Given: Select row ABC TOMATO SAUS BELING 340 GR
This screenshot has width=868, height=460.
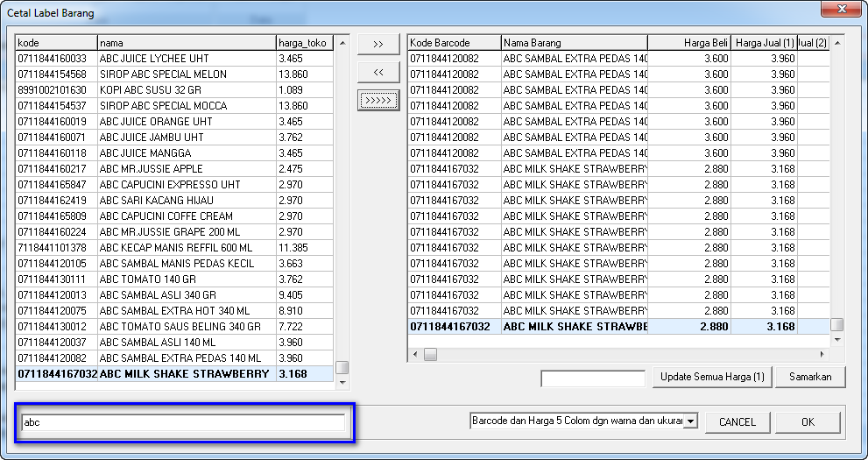Looking at the screenshot, I should coord(175,327).
